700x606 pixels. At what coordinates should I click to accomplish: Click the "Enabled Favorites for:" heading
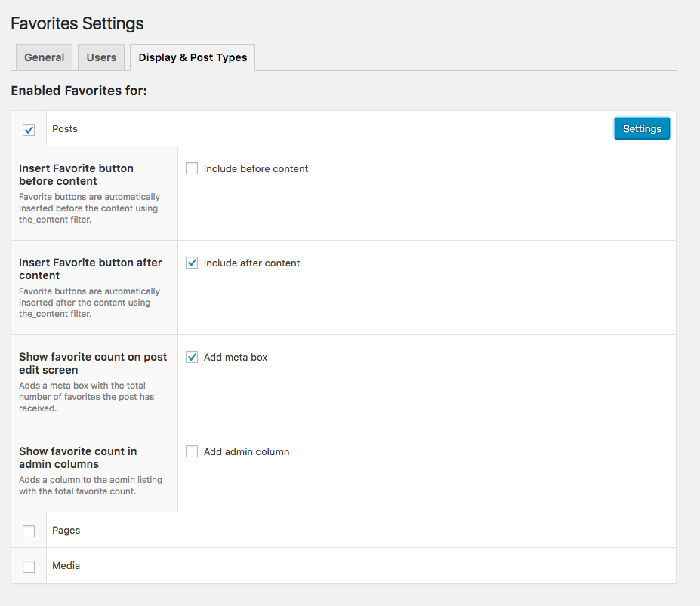coord(79,91)
